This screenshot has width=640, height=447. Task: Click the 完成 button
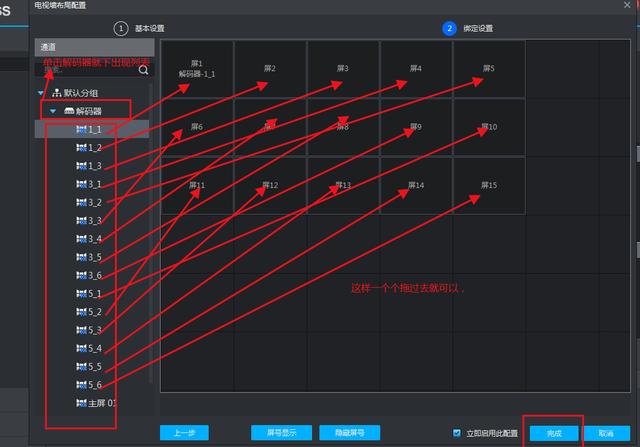[554, 433]
